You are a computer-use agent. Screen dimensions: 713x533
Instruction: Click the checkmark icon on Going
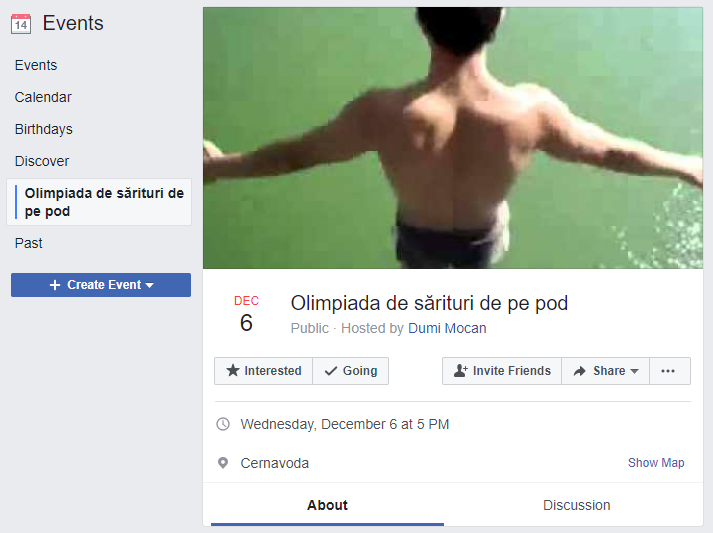tap(331, 371)
